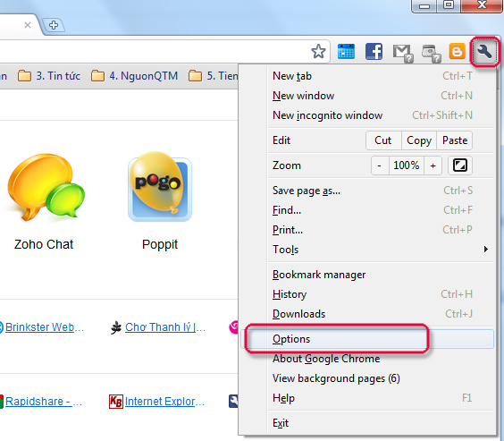Open the 4. NguonQTM bookmark folder
The width and height of the screenshot is (504, 441).
[134, 76]
